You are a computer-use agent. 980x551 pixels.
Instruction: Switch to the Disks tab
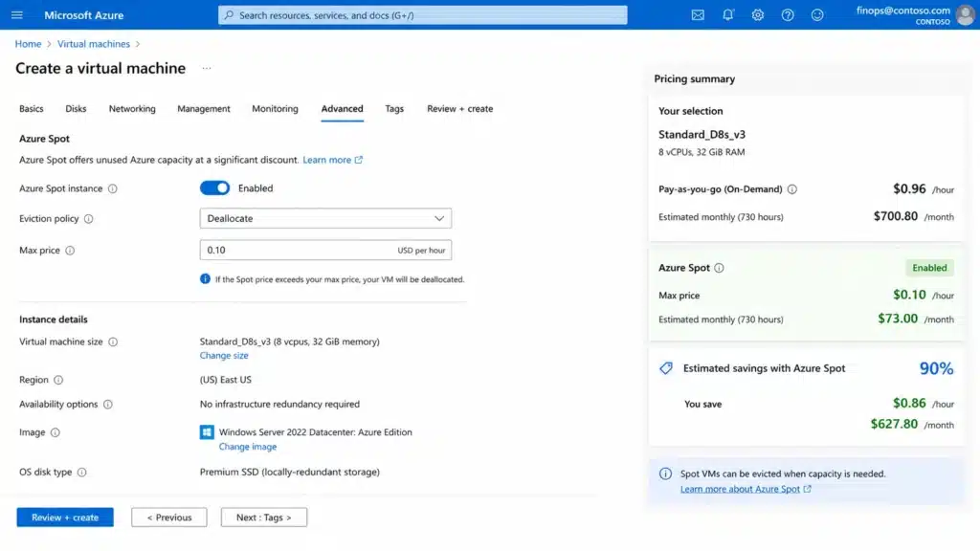[76, 109]
